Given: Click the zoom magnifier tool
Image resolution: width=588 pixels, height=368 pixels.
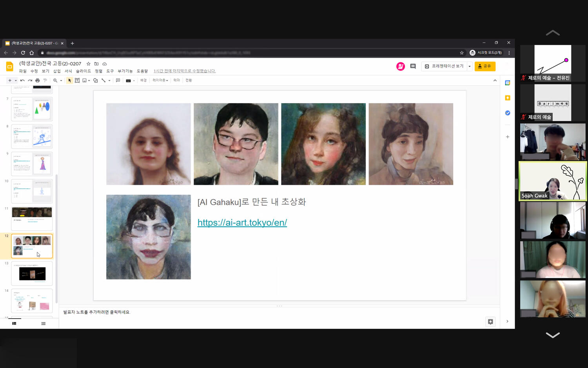Looking at the screenshot, I should click(x=55, y=80).
